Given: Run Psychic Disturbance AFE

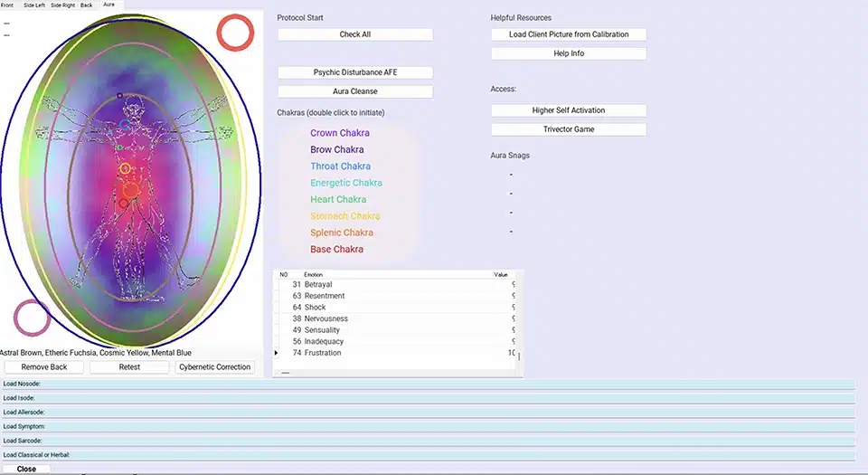Looking at the screenshot, I should click(x=354, y=72).
